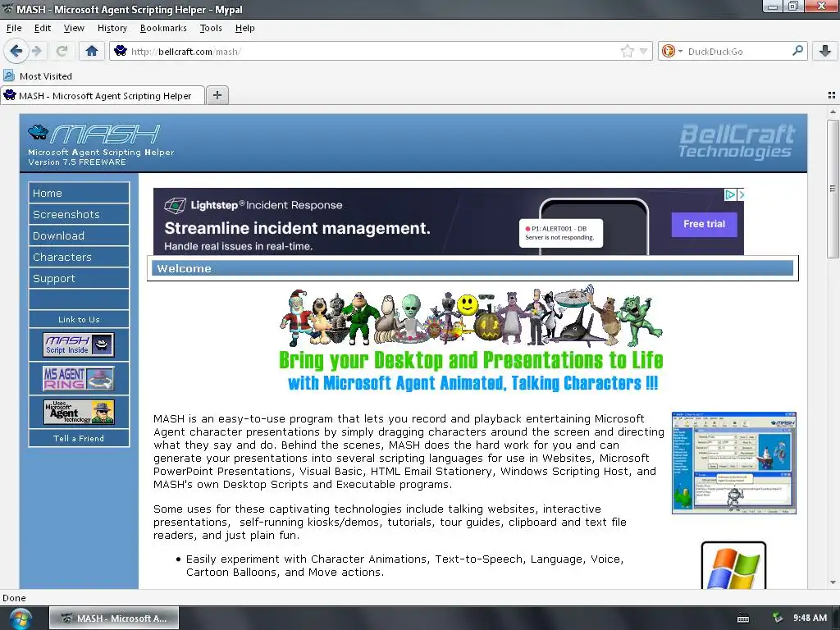840x630 pixels.
Task: Open the Edit menu
Action: (43, 28)
